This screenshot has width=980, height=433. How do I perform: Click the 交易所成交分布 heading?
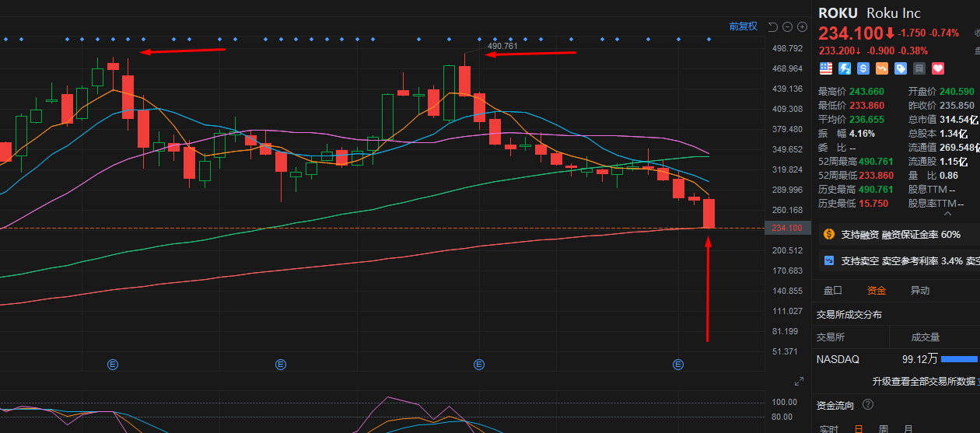coord(849,315)
